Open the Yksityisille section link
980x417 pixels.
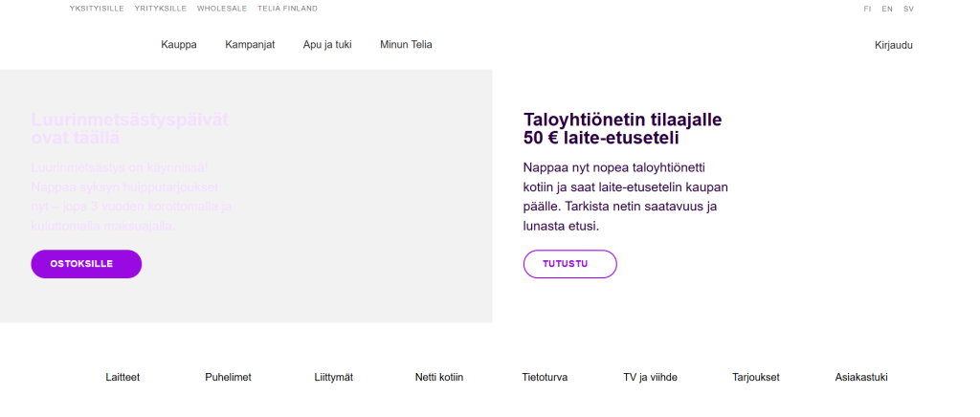click(x=97, y=9)
